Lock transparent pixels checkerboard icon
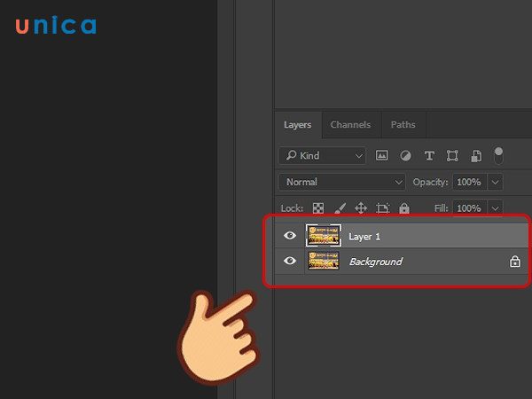Screen dimensions: 532x399 [x=318, y=208]
